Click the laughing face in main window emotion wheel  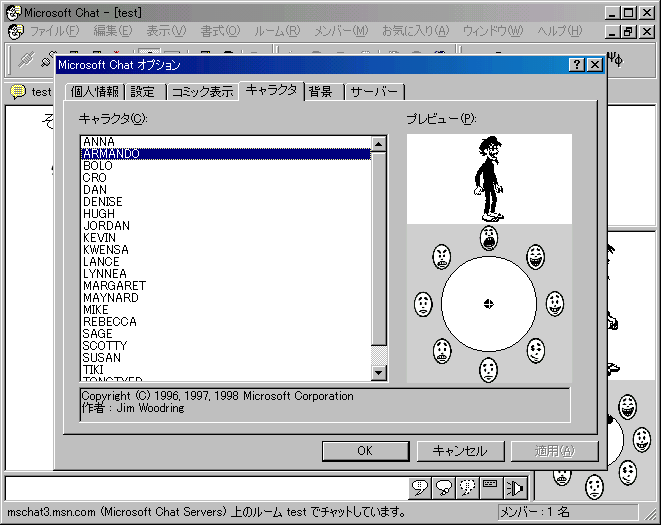pos(627,407)
